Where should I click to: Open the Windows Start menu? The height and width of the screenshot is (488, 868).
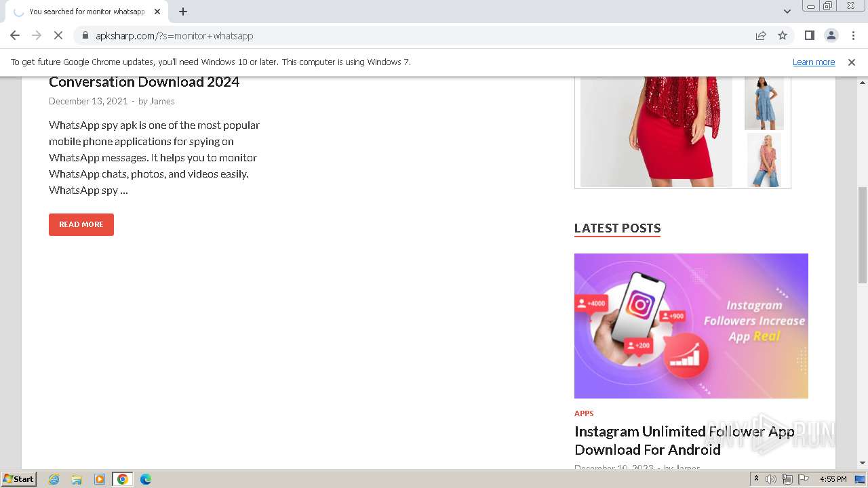pos(19,479)
